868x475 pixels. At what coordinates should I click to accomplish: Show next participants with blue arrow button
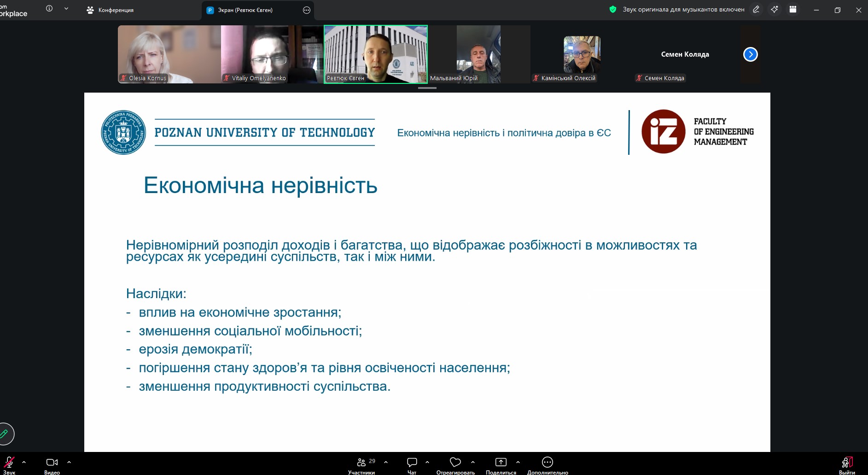coord(750,54)
